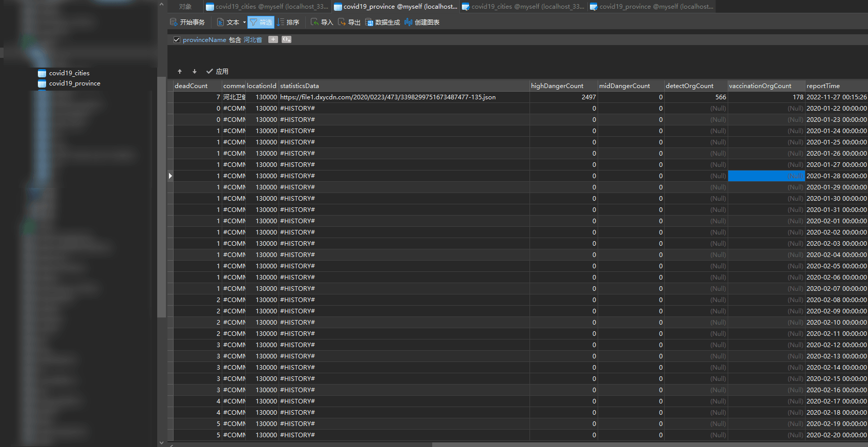Change the 包含 filter operator
This screenshot has height=447, width=868.
[x=235, y=40]
